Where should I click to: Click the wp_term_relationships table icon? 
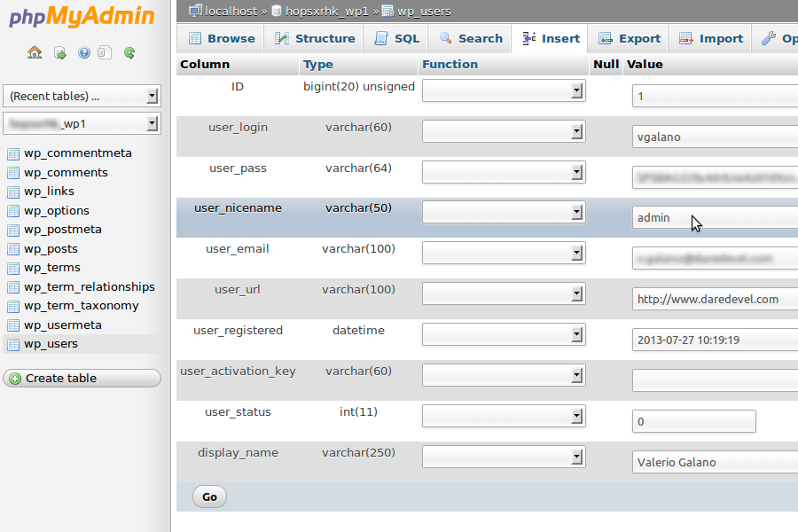(13, 287)
